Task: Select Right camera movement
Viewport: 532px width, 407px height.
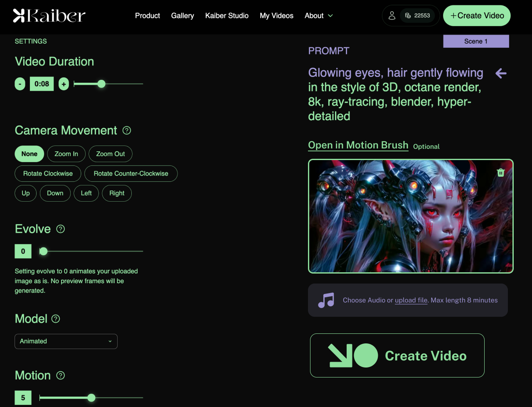Action: [x=117, y=193]
